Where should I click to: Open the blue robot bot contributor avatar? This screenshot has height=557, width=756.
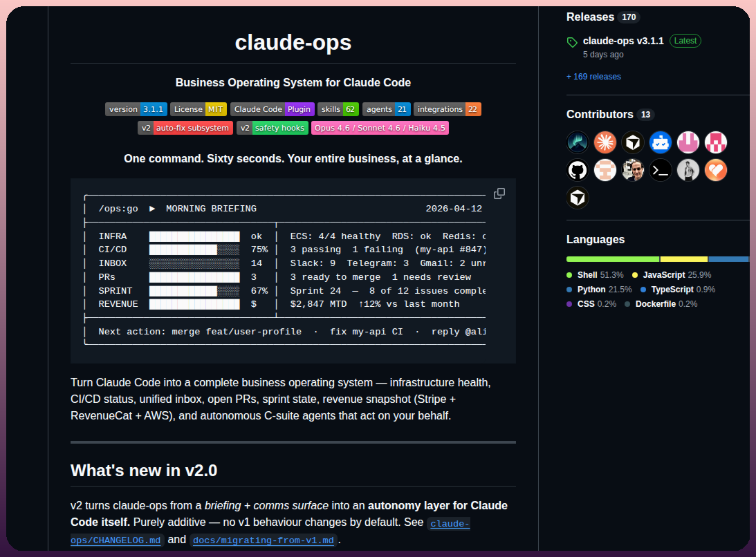pos(661,142)
